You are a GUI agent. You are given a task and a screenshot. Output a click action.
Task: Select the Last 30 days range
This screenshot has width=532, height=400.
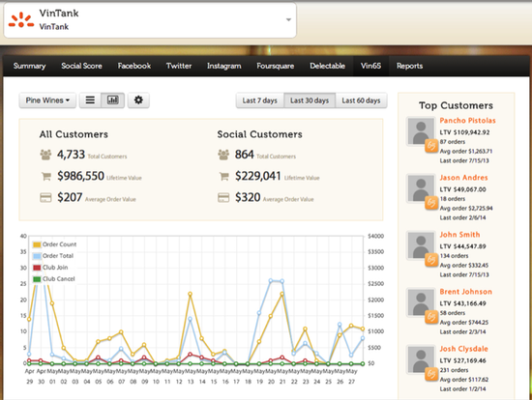[310, 100]
